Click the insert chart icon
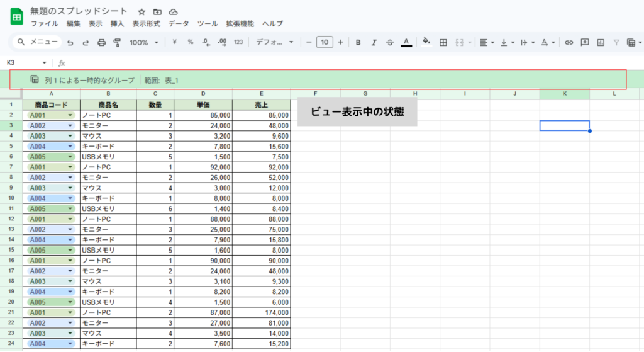The width and height of the screenshot is (644, 352). (601, 43)
